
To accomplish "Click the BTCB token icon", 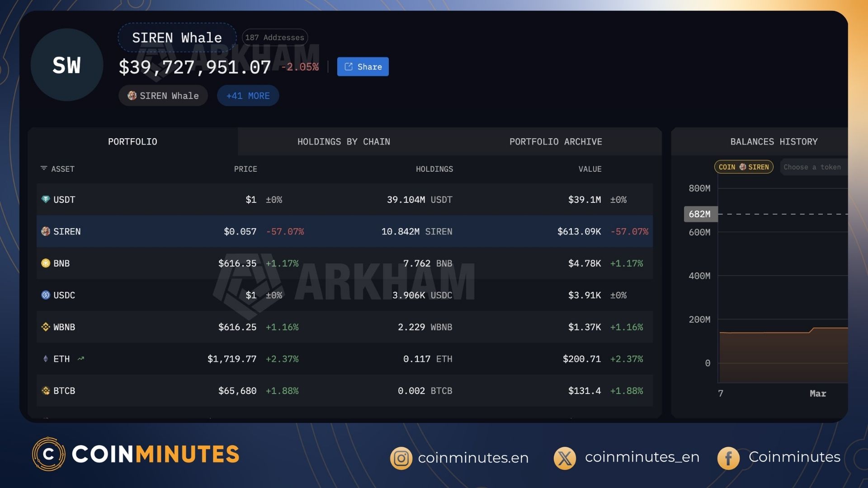I will [46, 390].
